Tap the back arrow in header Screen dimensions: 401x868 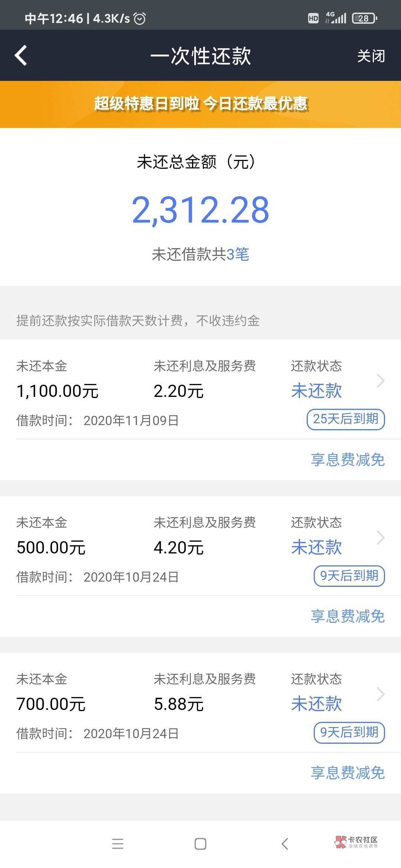(x=21, y=56)
